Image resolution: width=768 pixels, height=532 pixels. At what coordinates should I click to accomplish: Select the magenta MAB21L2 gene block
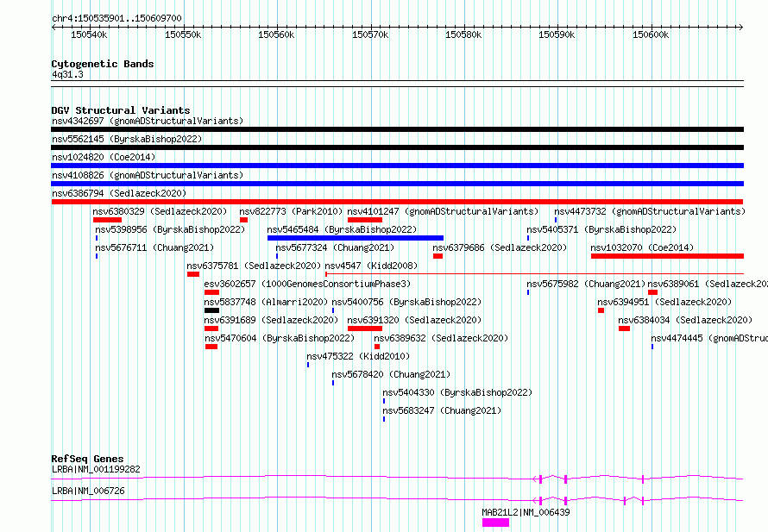(495, 523)
